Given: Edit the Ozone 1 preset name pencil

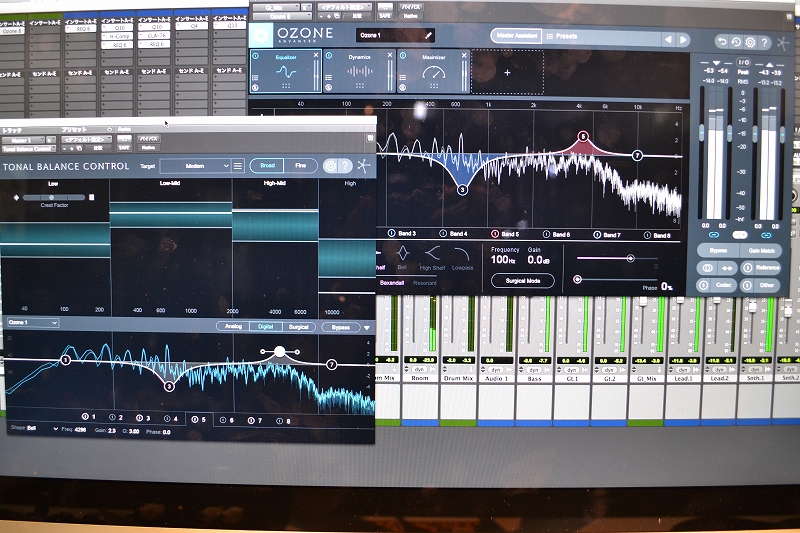Looking at the screenshot, I should point(428,35).
